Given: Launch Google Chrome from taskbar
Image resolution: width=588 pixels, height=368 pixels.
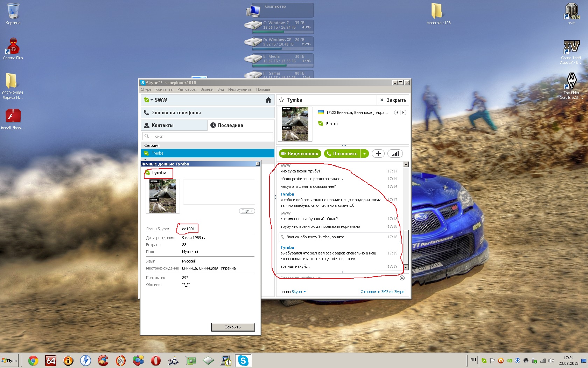Looking at the screenshot, I should [x=33, y=360].
